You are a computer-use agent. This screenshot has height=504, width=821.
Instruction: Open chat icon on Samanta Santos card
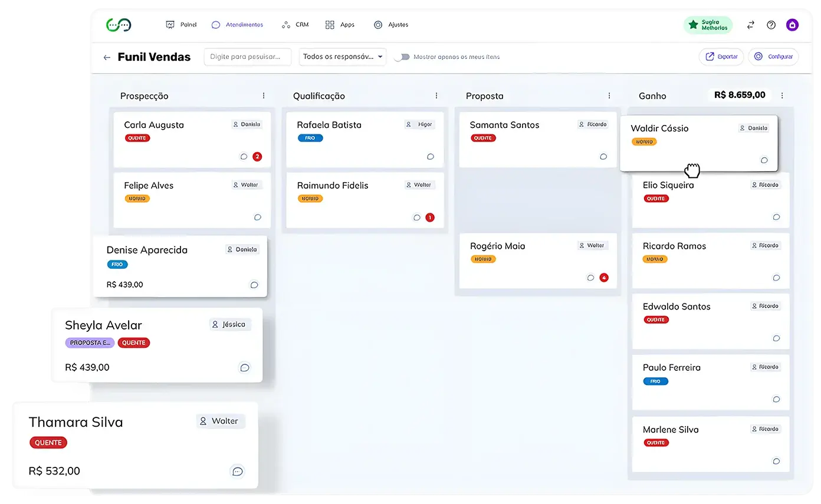(603, 157)
